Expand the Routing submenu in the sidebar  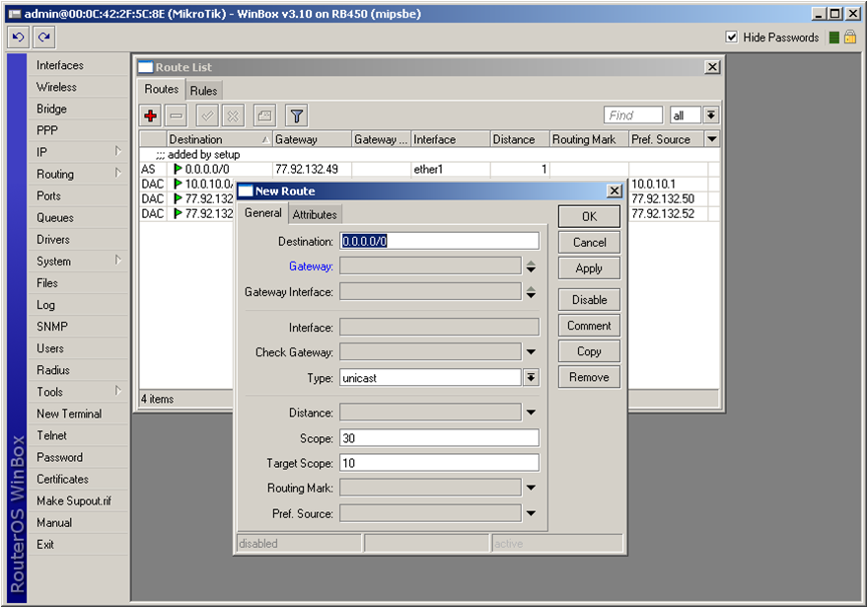pyautogui.click(x=118, y=174)
